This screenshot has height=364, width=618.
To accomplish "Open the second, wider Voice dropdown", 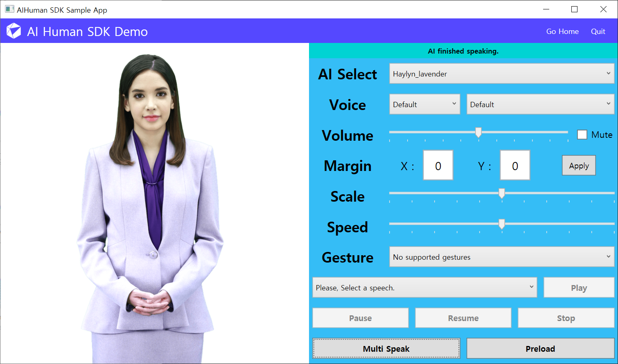I will (540, 104).
